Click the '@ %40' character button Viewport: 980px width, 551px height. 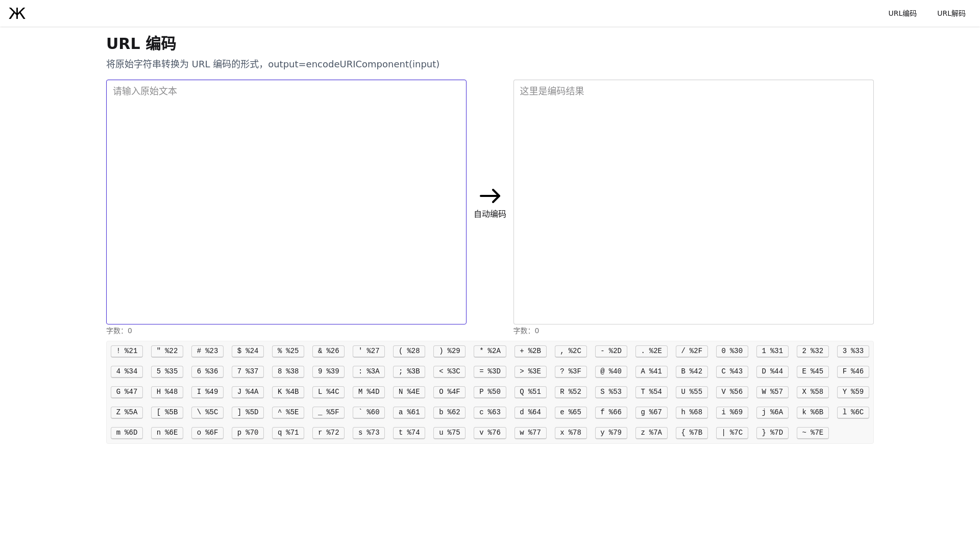click(611, 371)
